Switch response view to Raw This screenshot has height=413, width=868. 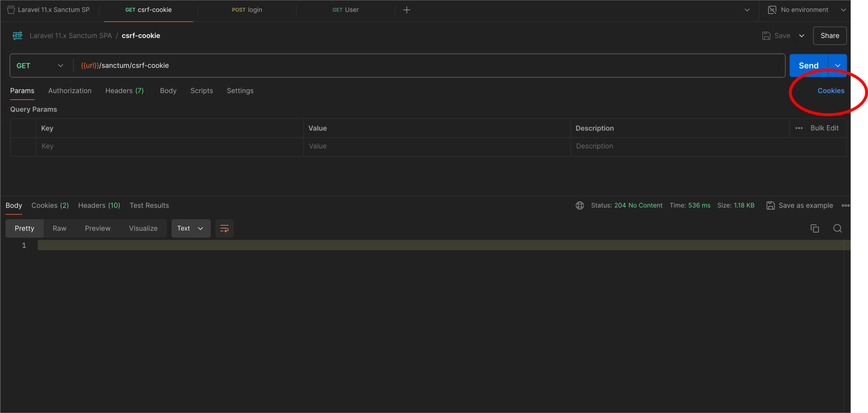tap(59, 228)
